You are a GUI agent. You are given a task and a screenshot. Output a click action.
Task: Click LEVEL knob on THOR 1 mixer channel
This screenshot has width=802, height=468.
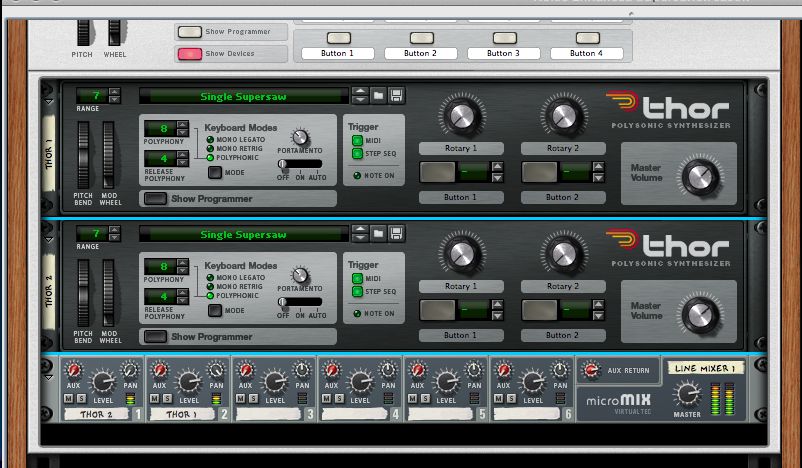(x=189, y=382)
